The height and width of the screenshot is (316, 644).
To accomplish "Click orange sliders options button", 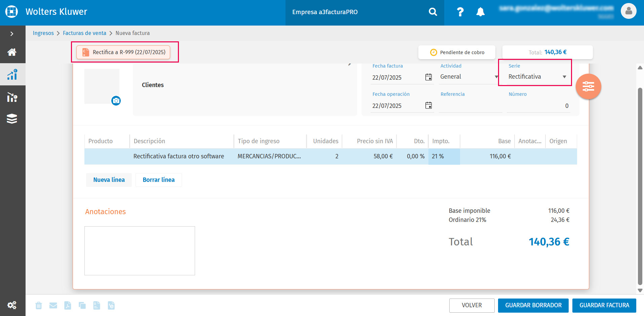I will tap(588, 86).
